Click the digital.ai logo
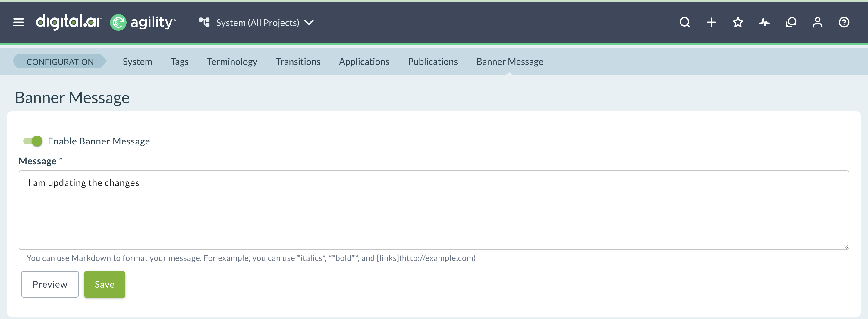This screenshot has width=868, height=319. point(69,22)
